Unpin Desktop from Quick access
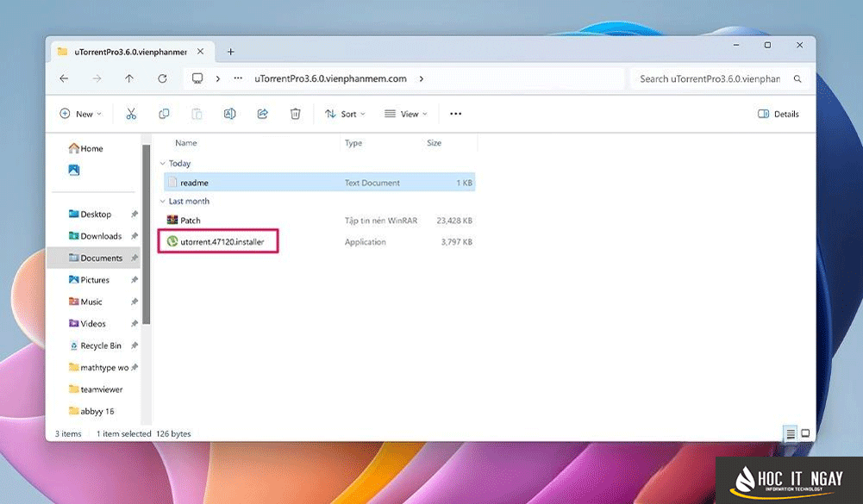The width and height of the screenshot is (863, 504). click(x=134, y=214)
